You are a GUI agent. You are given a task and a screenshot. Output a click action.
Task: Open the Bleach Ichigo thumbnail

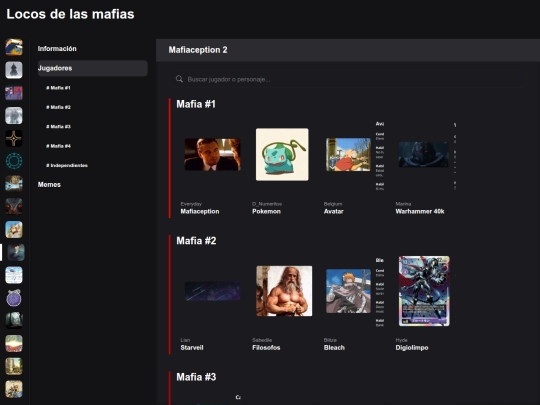348,291
